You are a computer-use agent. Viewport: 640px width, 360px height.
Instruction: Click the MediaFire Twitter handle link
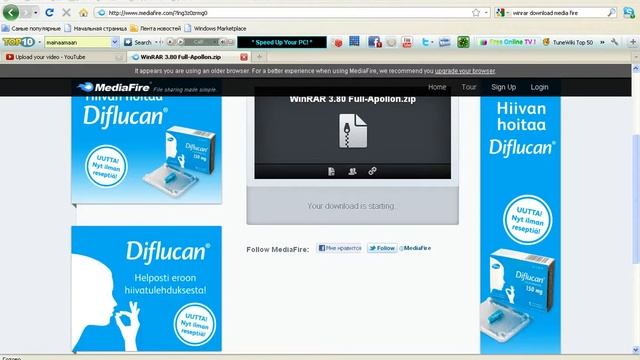tap(416, 248)
